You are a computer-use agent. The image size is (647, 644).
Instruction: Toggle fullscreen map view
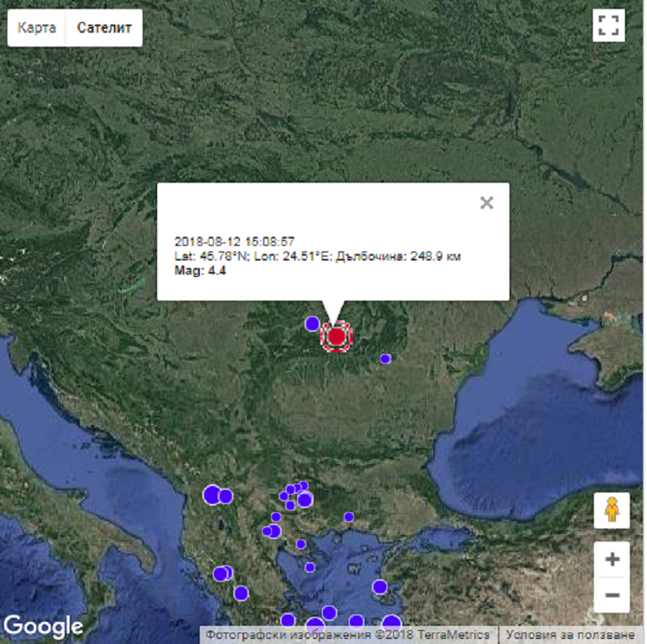[608, 25]
